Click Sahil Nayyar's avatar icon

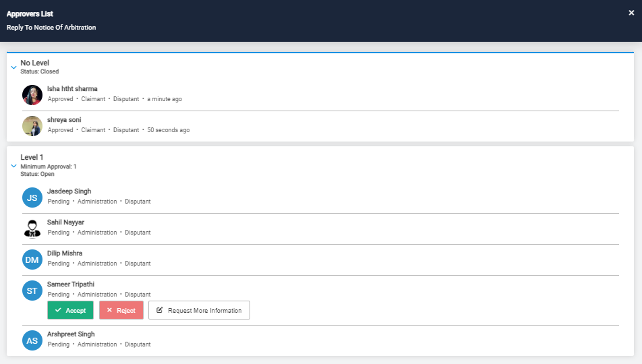pos(32,229)
